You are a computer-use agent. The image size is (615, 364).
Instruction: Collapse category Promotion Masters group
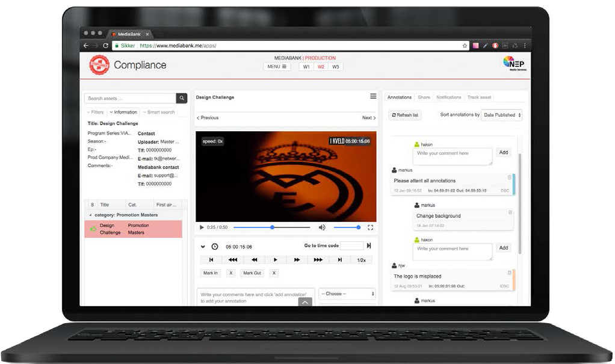tap(90, 215)
